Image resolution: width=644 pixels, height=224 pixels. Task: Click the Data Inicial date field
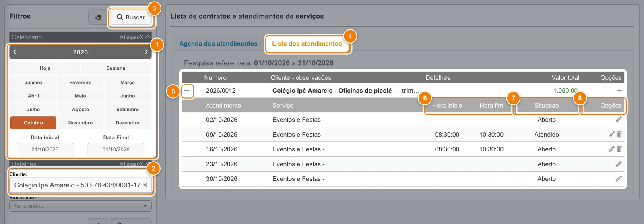pos(45,149)
